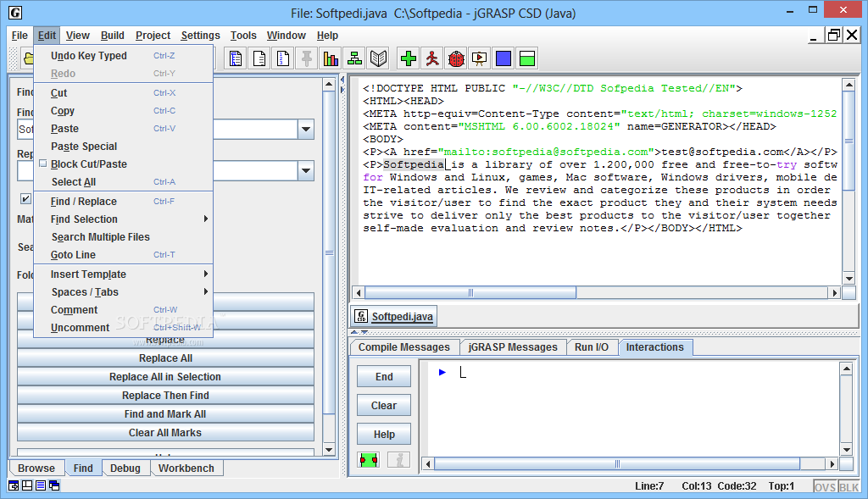This screenshot has width=868, height=499.
Task: Start debugging with the ladybug icon
Action: 456,58
